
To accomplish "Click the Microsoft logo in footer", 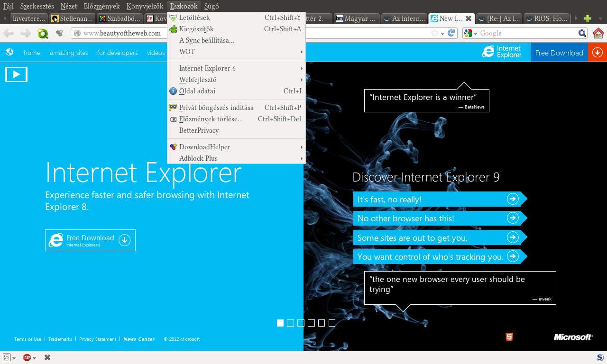I will point(573,337).
